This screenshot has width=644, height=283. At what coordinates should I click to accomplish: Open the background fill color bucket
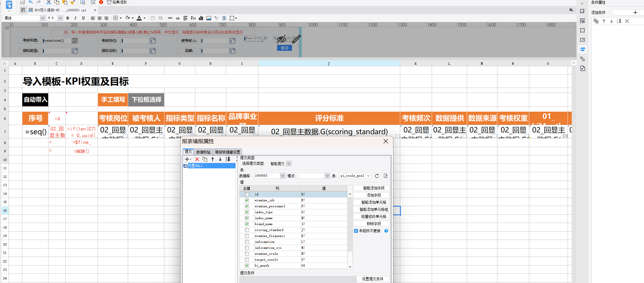(x=128, y=18)
